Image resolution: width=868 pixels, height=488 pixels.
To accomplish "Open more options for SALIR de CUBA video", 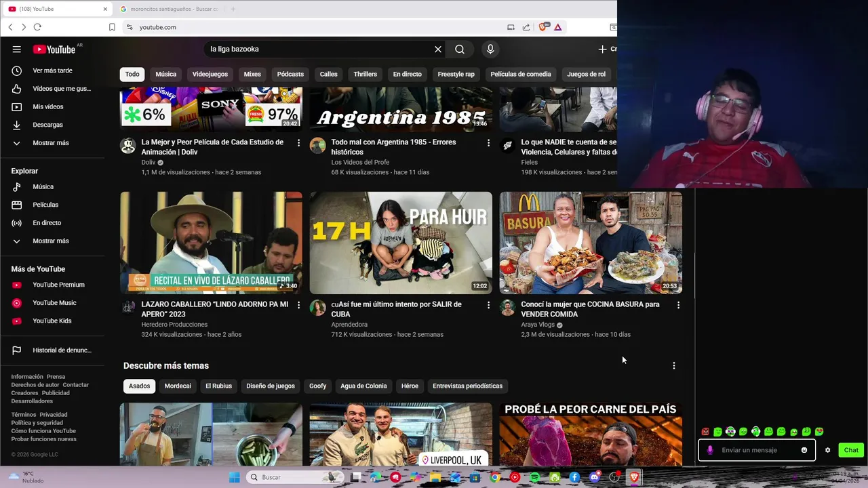I will point(488,305).
